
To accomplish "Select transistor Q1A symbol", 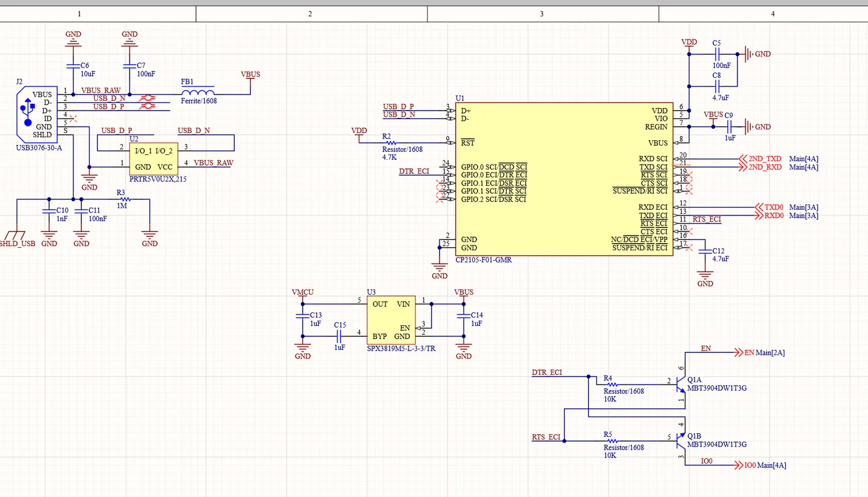I will point(680,385).
